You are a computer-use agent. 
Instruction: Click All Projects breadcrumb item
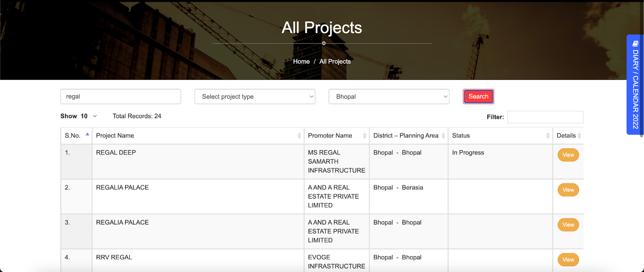335,62
